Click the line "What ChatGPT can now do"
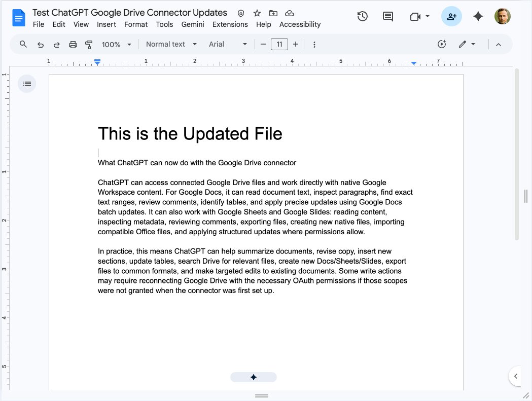 [x=197, y=163]
